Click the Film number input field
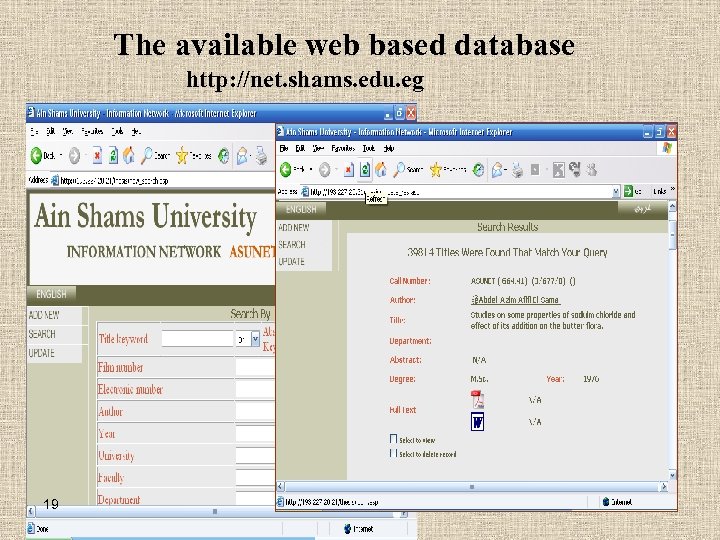Image resolution: width=720 pixels, height=540 pixels. click(x=255, y=367)
